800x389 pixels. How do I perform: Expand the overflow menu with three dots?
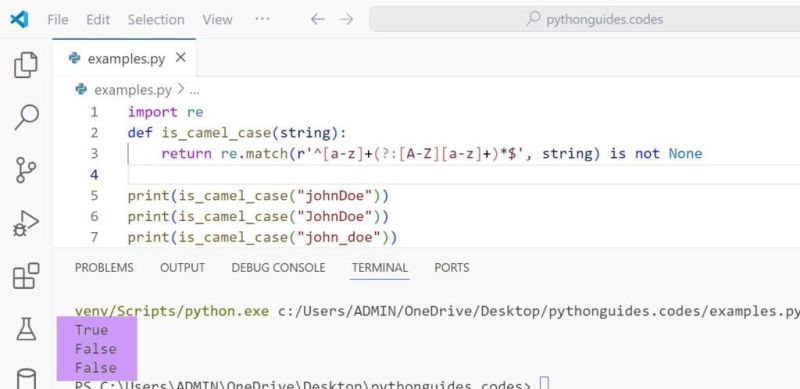(x=262, y=19)
